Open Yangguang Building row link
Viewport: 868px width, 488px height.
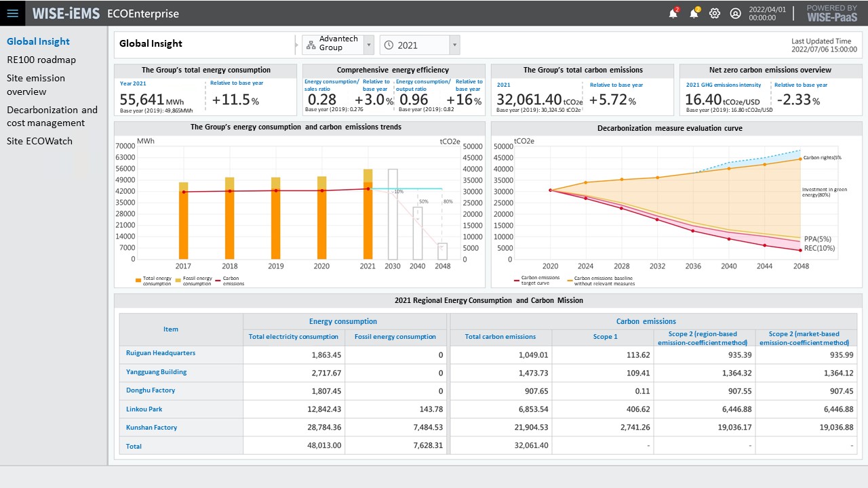156,371
